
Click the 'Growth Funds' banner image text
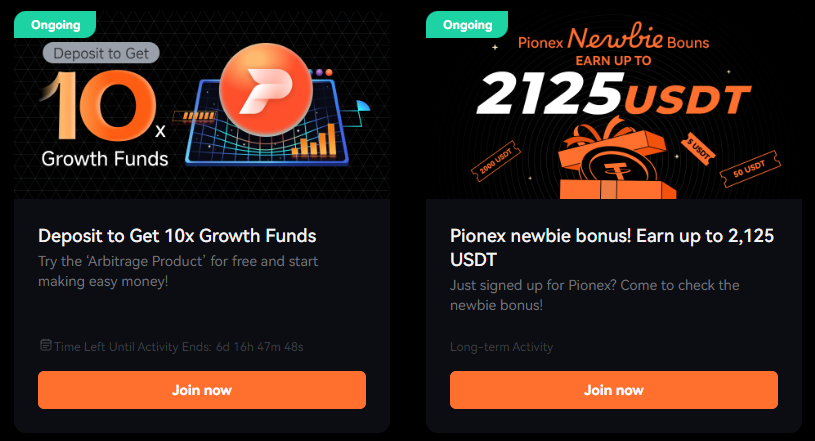point(105,159)
